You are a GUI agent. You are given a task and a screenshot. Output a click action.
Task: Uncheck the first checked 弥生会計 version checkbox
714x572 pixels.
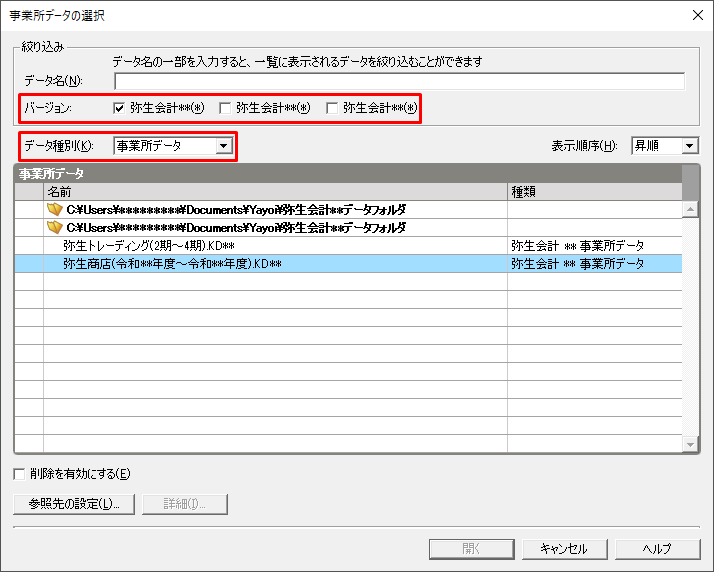tap(119, 108)
